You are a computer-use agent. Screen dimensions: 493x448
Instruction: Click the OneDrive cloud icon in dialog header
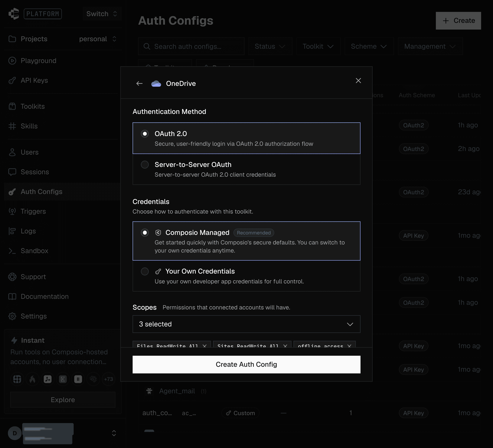156,84
